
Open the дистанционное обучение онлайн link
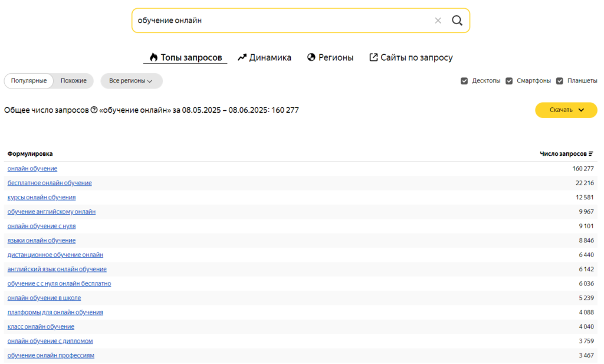(x=55, y=255)
